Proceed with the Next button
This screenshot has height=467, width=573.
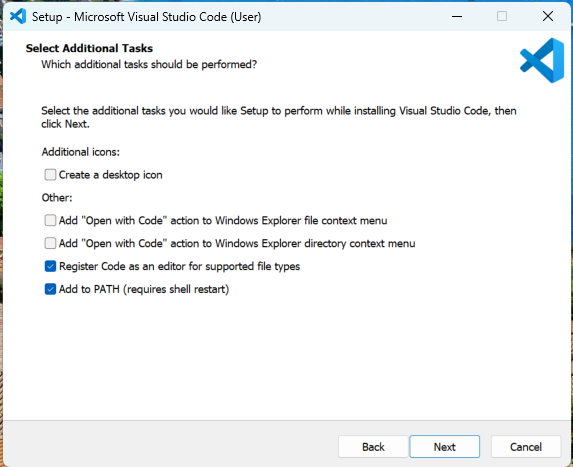445,447
